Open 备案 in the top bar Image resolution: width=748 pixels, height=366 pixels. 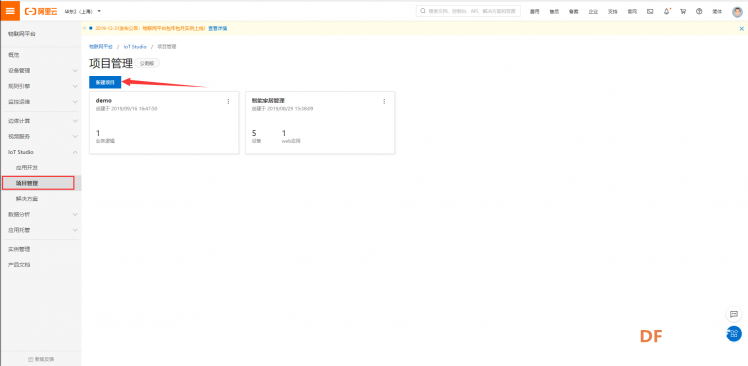pyautogui.click(x=573, y=11)
